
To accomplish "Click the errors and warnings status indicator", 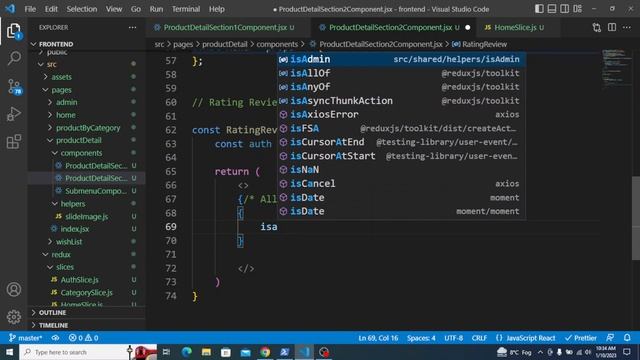I will (83, 338).
